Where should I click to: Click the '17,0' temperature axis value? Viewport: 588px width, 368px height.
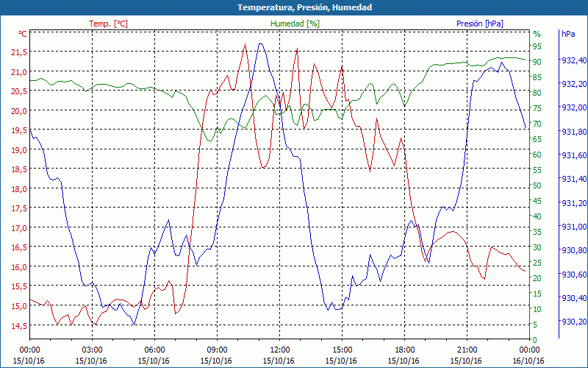coord(19,228)
